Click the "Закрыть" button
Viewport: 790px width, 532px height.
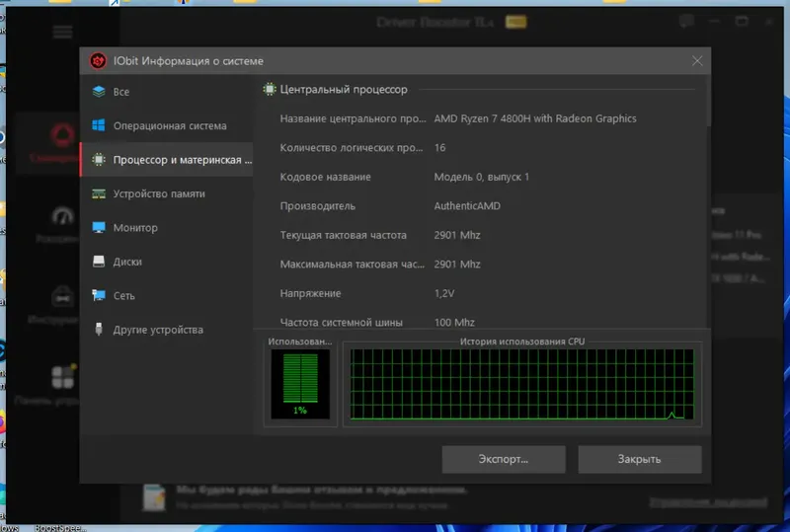(x=639, y=459)
